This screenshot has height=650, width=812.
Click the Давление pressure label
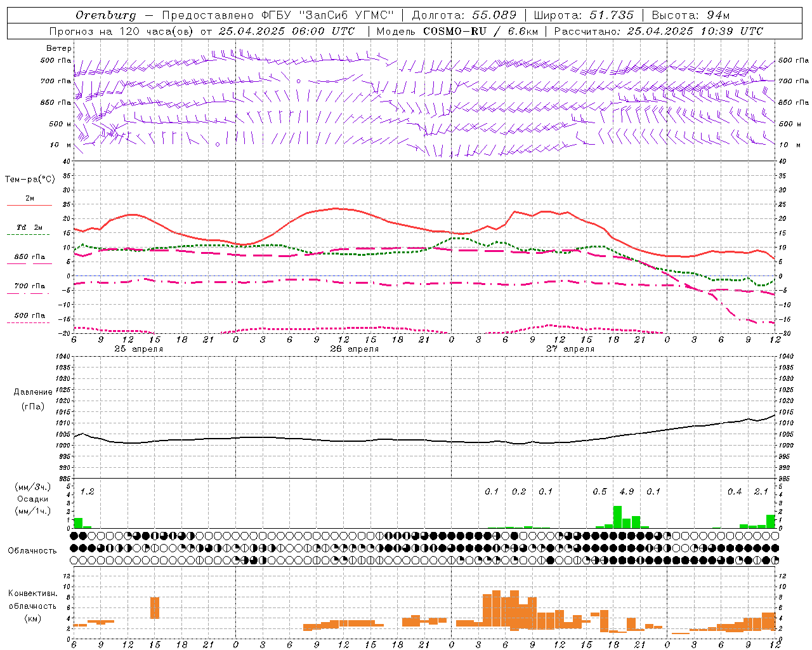(x=33, y=392)
